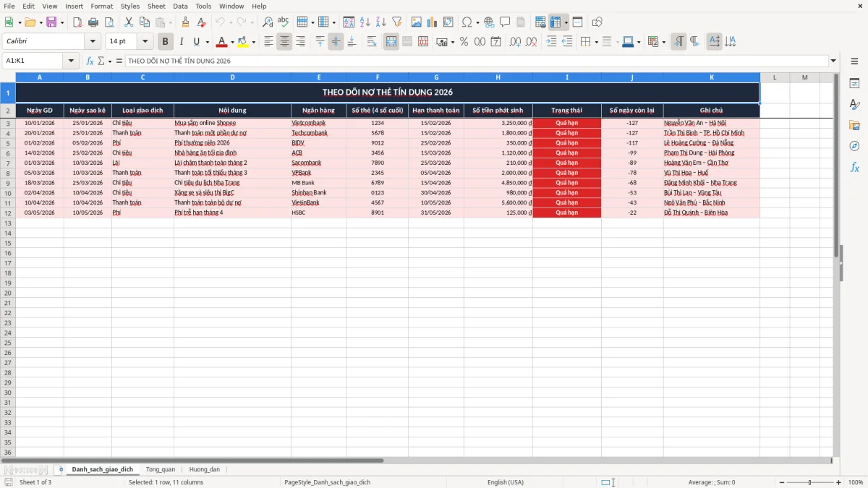Screen dimensions: 868x488
Task: Open Print Preview
Action: click(x=109, y=22)
